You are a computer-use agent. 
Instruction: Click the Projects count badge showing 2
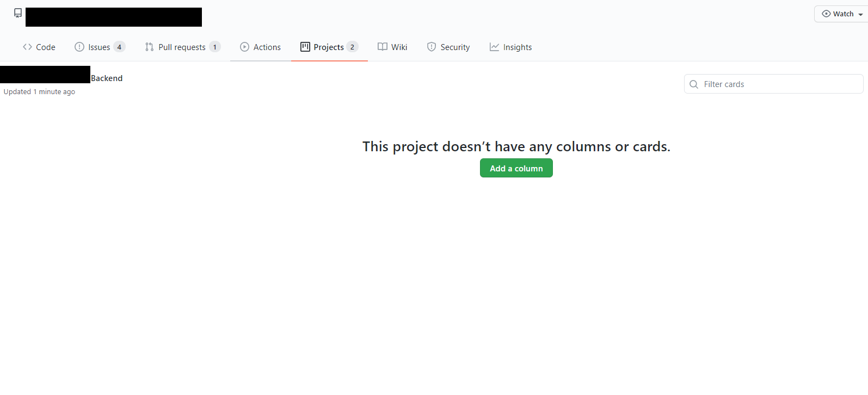click(352, 47)
